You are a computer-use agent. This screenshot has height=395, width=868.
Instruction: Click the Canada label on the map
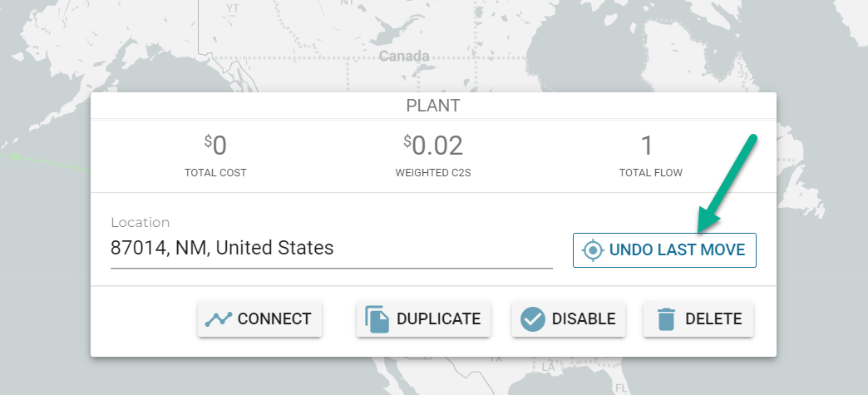click(x=404, y=57)
